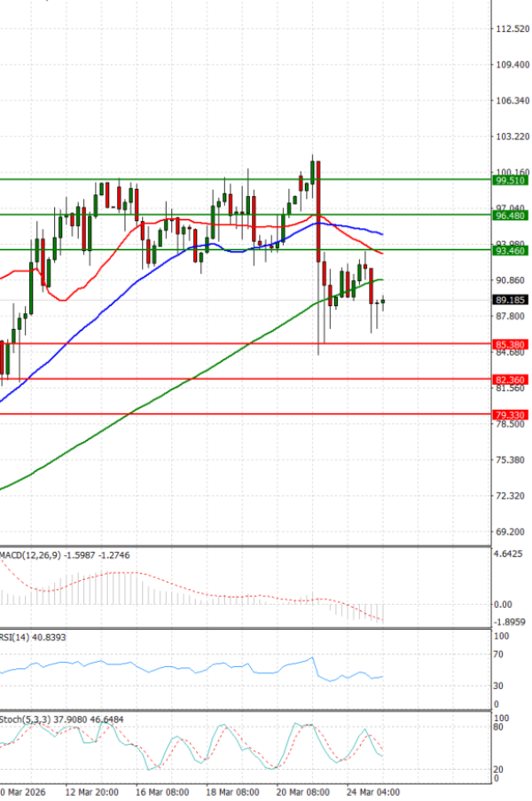Select the 85.380 red support label
532x801 pixels.
coord(510,344)
